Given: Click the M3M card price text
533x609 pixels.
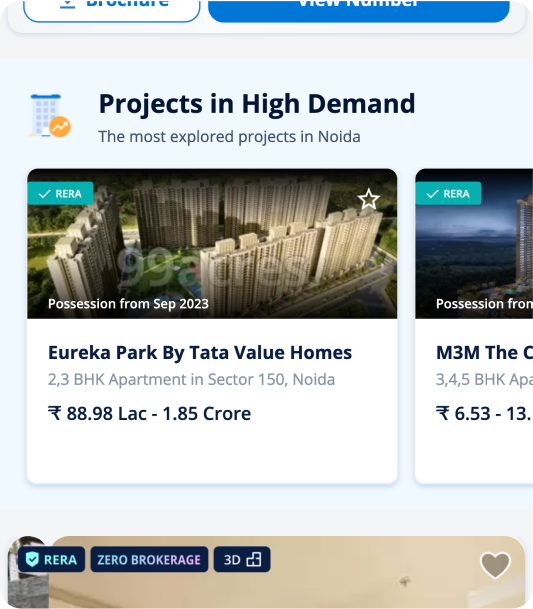Looking at the screenshot, I should tap(484, 414).
